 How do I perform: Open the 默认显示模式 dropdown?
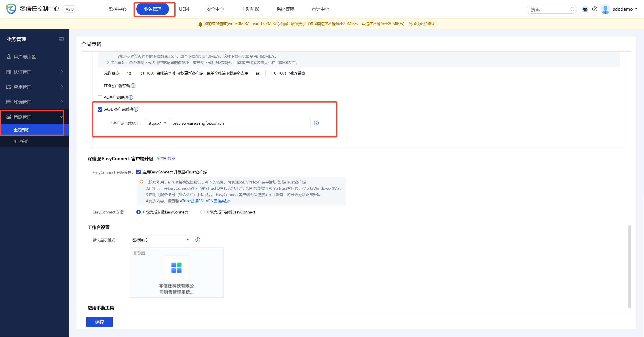coord(160,240)
